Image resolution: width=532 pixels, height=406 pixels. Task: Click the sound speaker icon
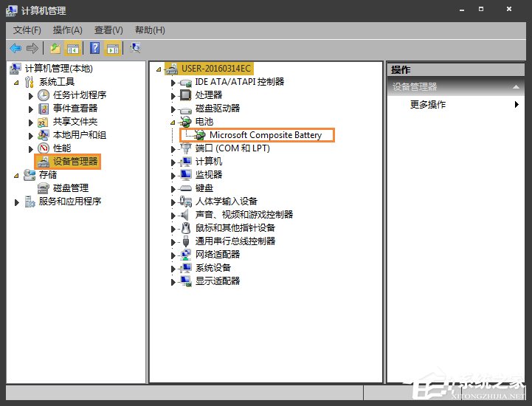click(x=184, y=215)
